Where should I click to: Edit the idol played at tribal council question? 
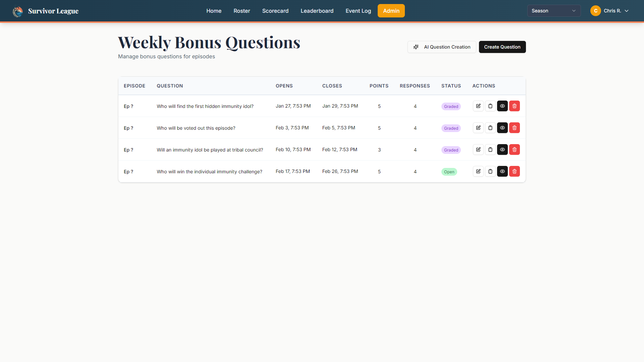pos(478,149)
